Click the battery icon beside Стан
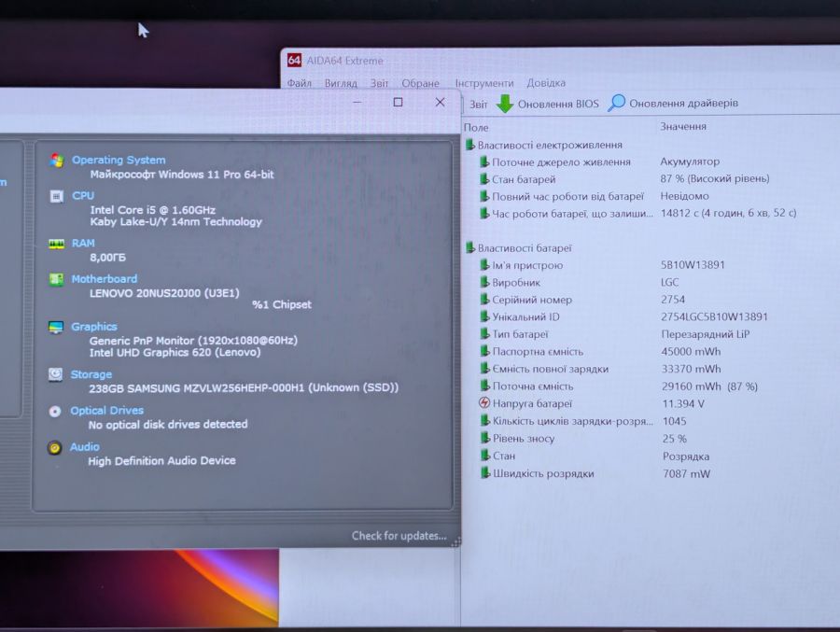This screenshot has height=632, width=840. coord(484,456)
